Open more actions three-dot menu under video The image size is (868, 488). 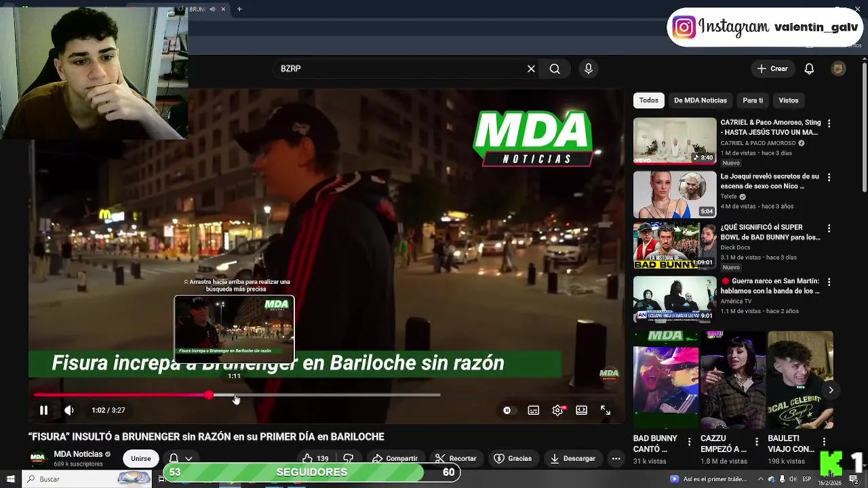616,458
